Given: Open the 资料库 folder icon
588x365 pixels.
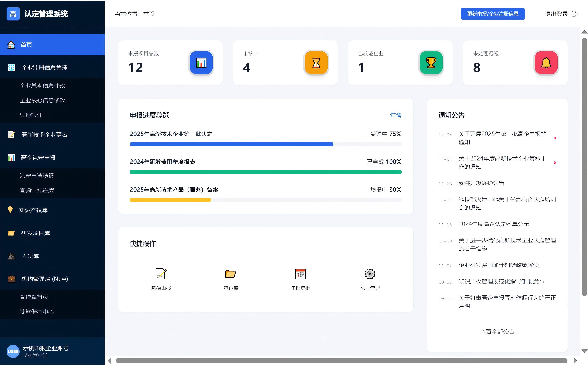Looking at the screenshot, I should [x=230, y=274].
